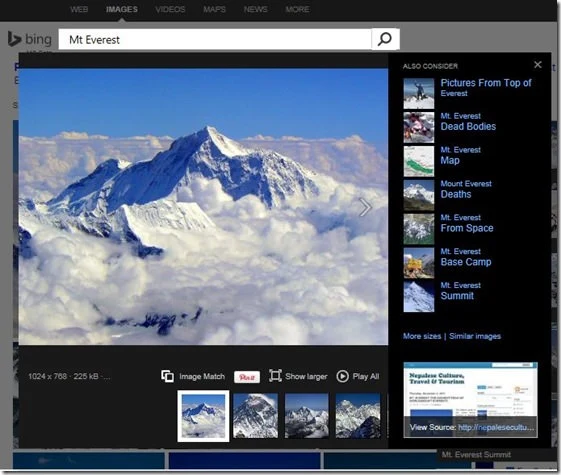Click the magnifying glass search icon
561x475 pixels.
[385, 39]
